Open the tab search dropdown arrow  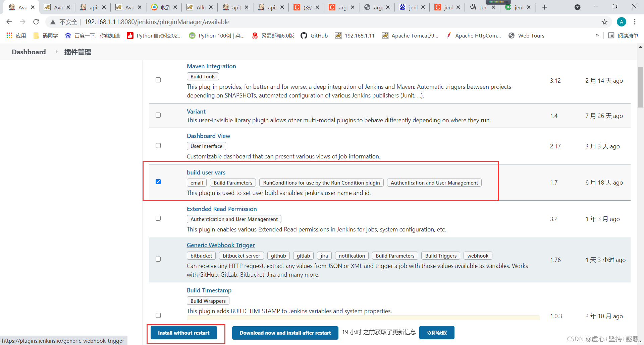click(x=577, y=7)
